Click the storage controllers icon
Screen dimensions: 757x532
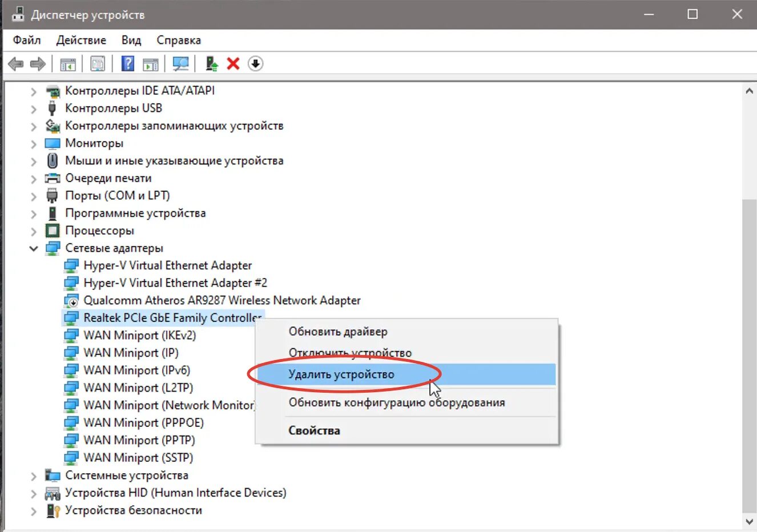(x=53, y=126)
